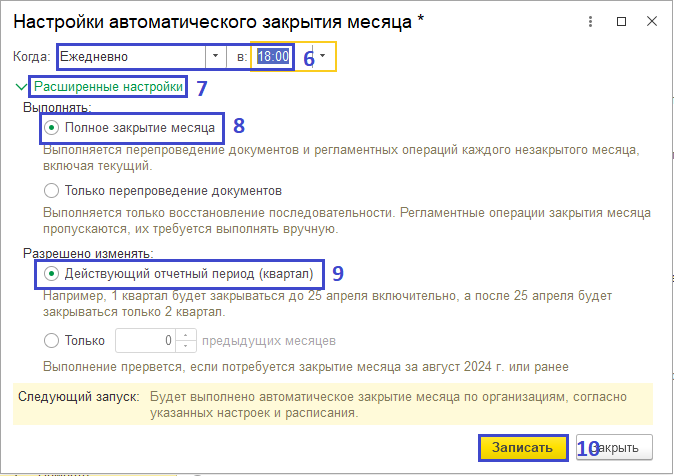This screenshot has height=476, width=674.
Task: Click the 18:00 time field
Action: [273, 56]
